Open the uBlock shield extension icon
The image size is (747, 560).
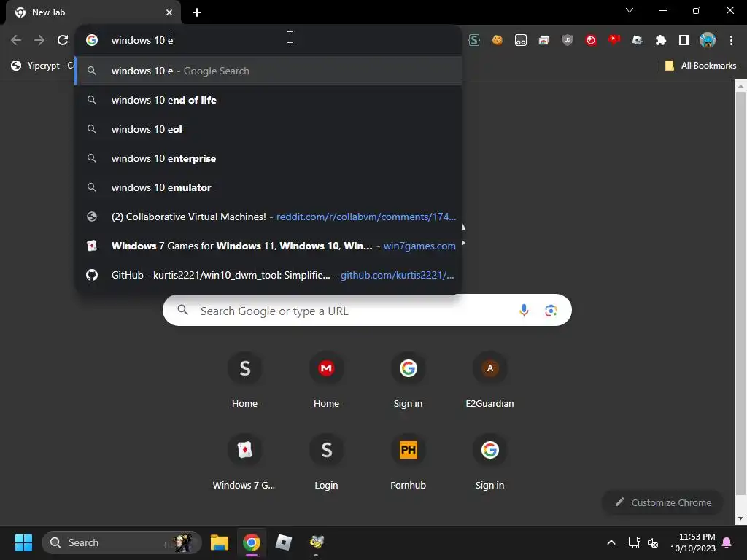(x=567, y=40)
